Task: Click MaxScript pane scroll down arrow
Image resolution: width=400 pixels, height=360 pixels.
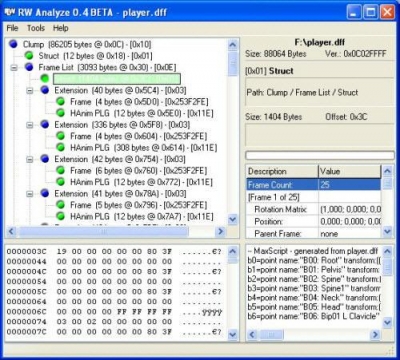Action: (x=387, y=322)
